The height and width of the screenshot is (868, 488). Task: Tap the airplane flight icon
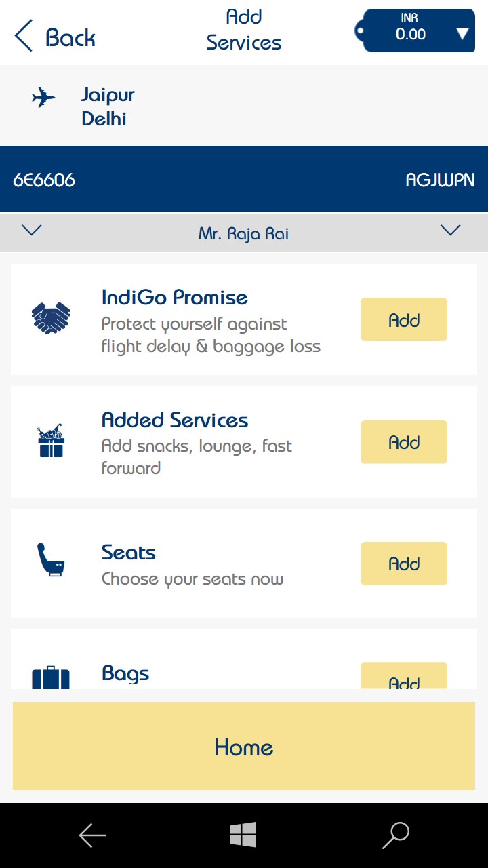pyautogui.click(x=43, y=98)
